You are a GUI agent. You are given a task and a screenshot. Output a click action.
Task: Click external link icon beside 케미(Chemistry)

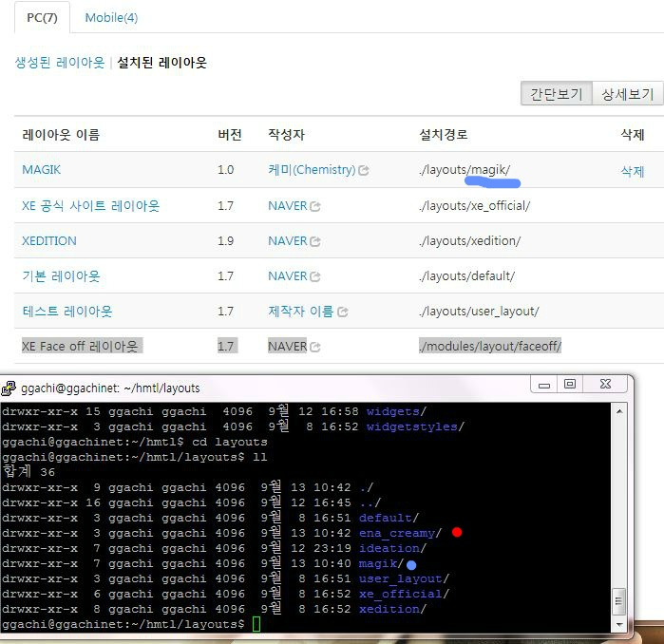click(363, 170)
